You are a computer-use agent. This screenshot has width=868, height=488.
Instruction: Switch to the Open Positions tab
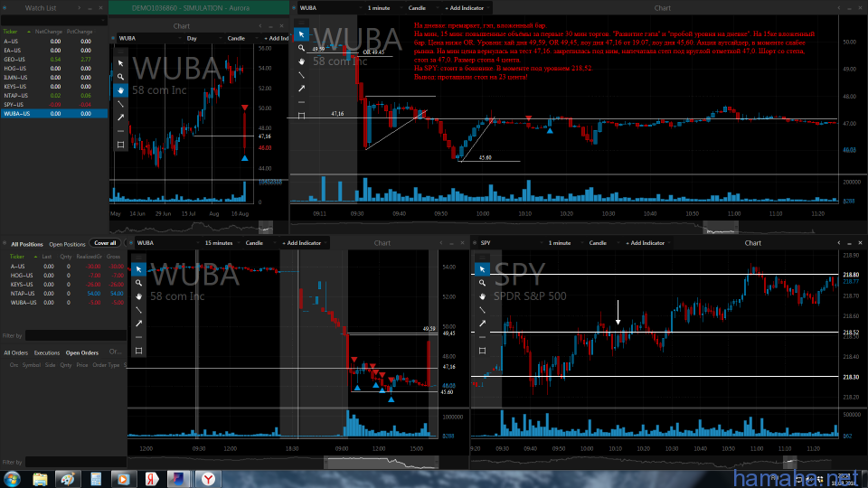[x=67, y=245]
